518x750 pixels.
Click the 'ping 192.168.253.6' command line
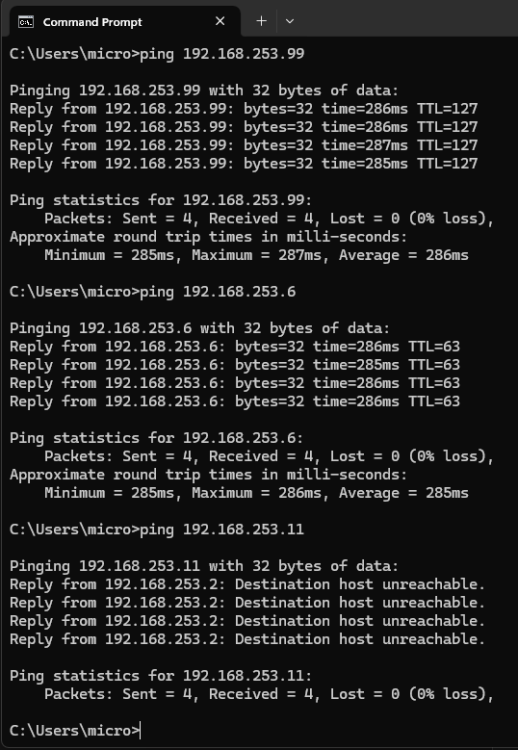153,292
